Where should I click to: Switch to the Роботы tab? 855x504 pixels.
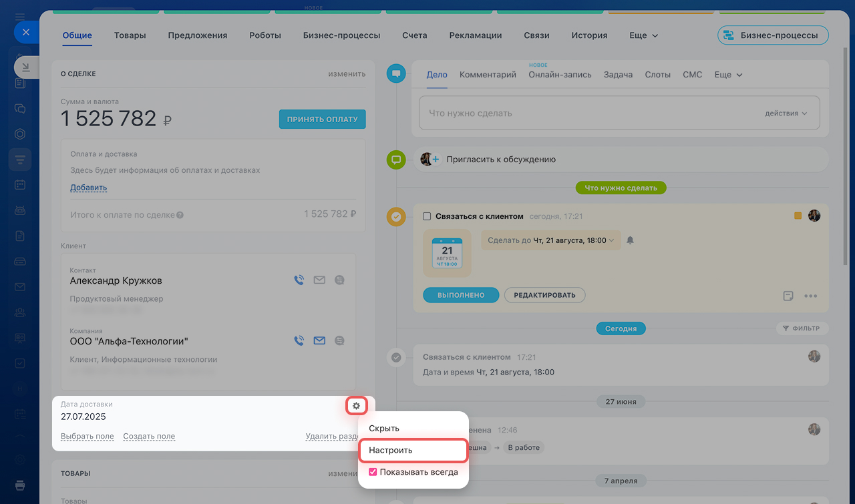265,35
